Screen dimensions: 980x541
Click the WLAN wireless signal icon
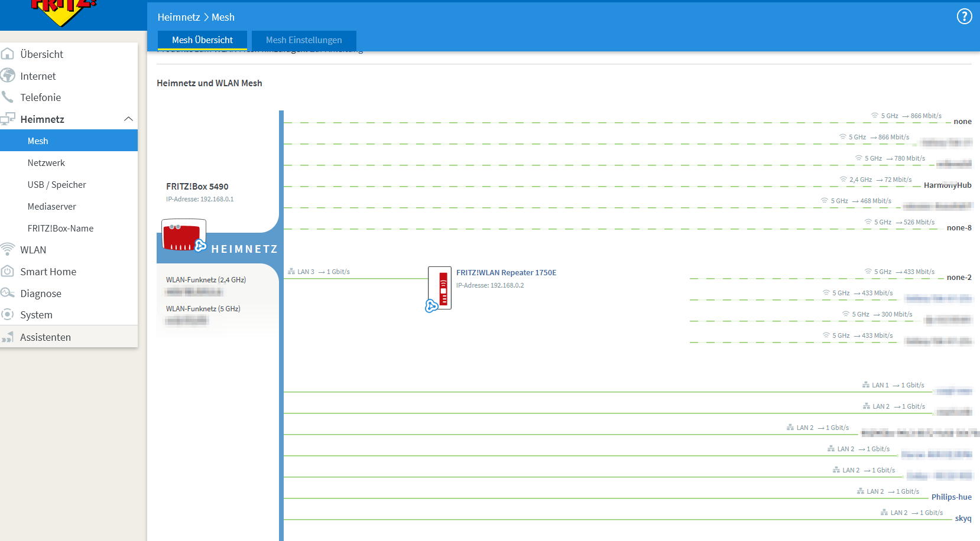(x=8, y=249)
